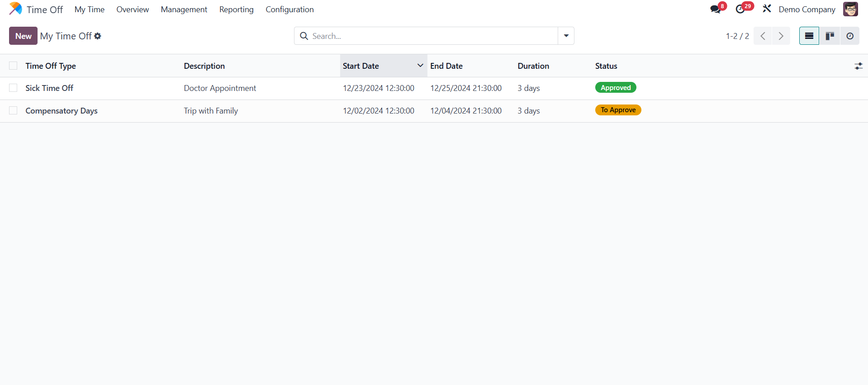Create a New time off request

(23, 36)
